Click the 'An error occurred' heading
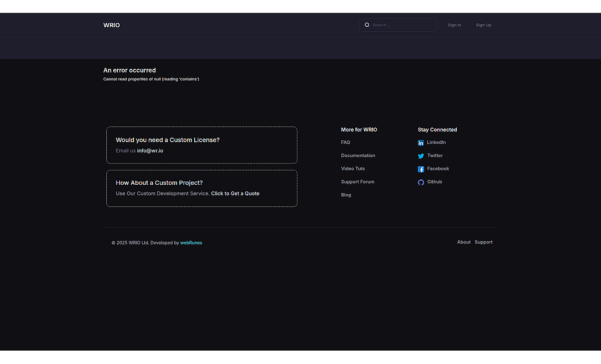Viewport: 601px width, 364px height. tap(129, 70)
